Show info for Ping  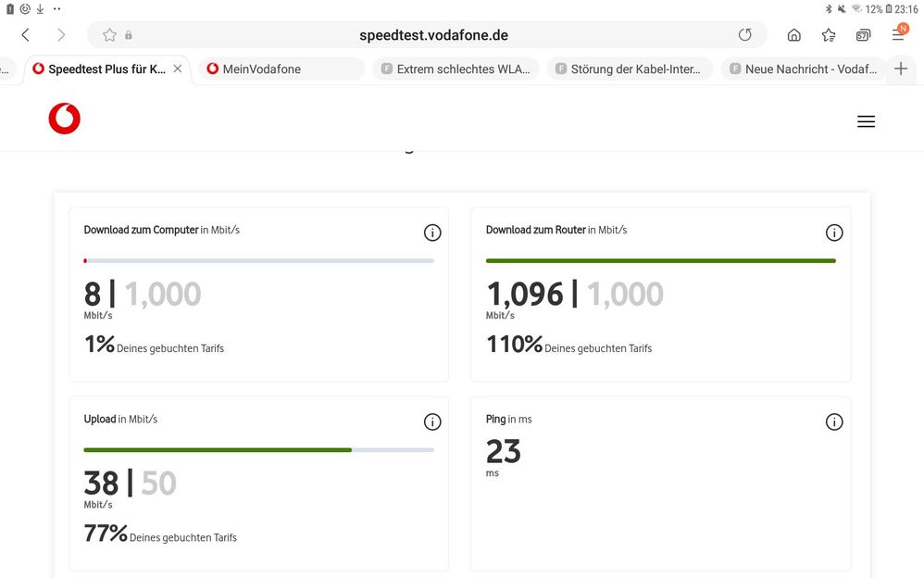tap(834, 421)
